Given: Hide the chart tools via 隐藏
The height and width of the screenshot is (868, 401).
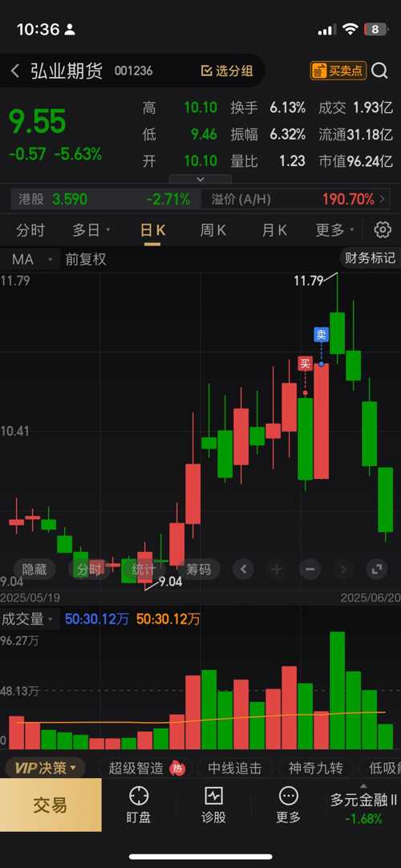Looking at the screenshot, I should pos(34,570).
